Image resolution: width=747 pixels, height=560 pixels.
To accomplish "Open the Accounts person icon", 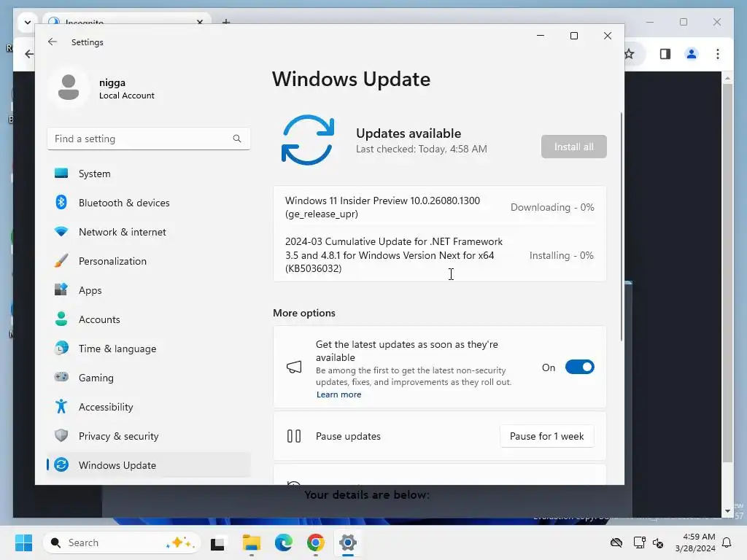I will tap(61, 319).
